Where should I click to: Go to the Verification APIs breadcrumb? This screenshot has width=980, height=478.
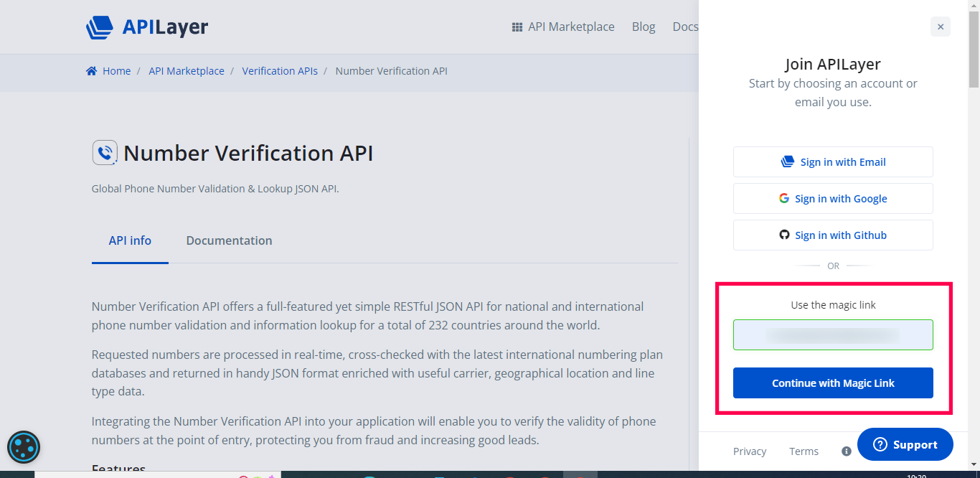pyautogui.click(x=280, y=71)
